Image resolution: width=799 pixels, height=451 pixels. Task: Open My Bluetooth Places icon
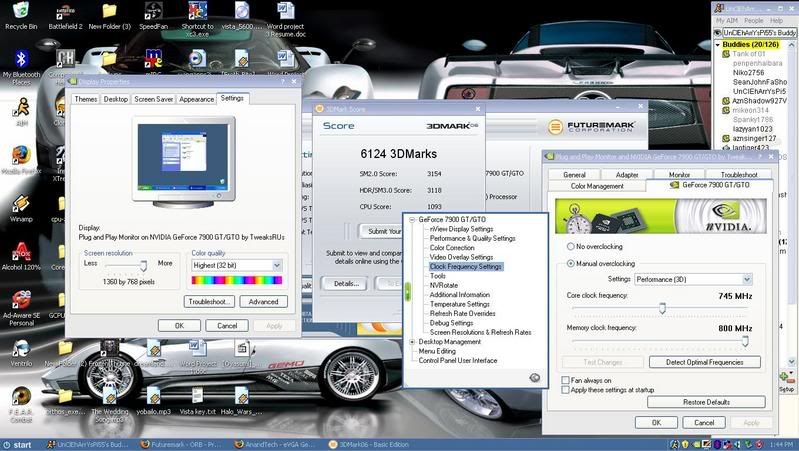(21, 67)
